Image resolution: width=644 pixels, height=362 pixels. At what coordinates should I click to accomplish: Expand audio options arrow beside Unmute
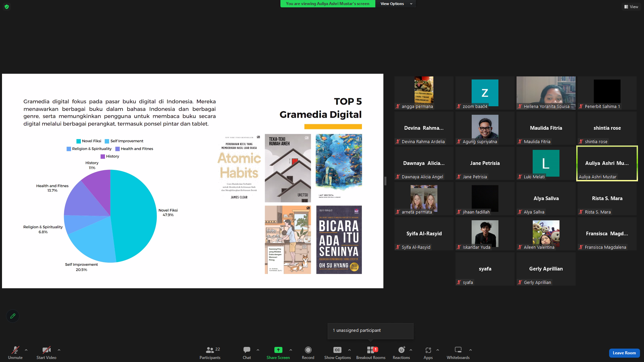click(x=26, y=350)
